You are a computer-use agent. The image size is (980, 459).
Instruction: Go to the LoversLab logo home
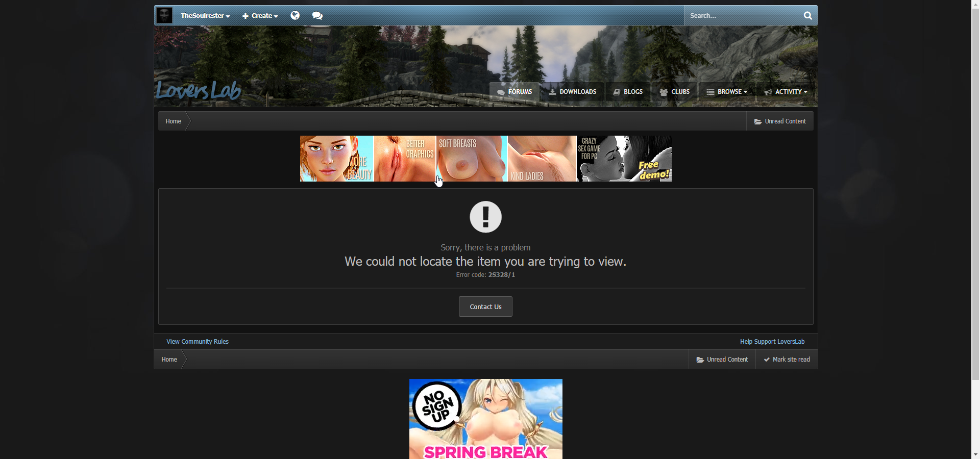pyautogui.click(x=199, y=90)
